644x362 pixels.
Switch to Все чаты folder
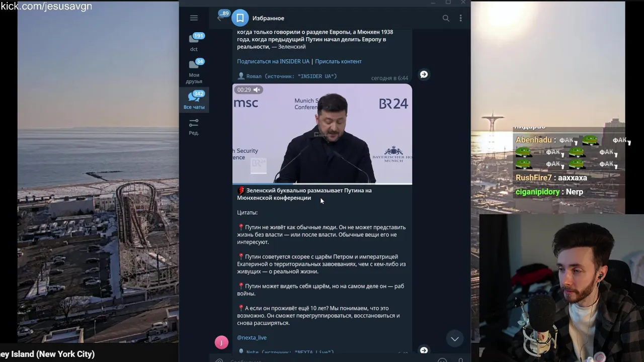point(194,100)
